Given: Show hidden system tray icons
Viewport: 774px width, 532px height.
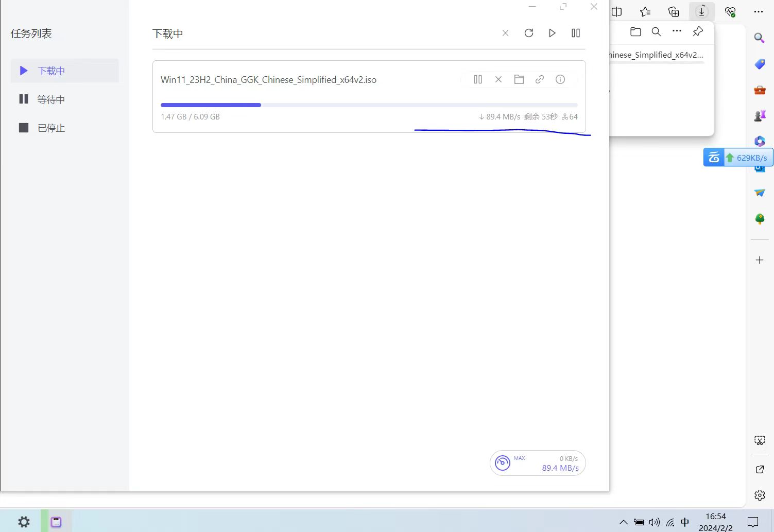Looking at the screenshot, I should click(623, 522).
